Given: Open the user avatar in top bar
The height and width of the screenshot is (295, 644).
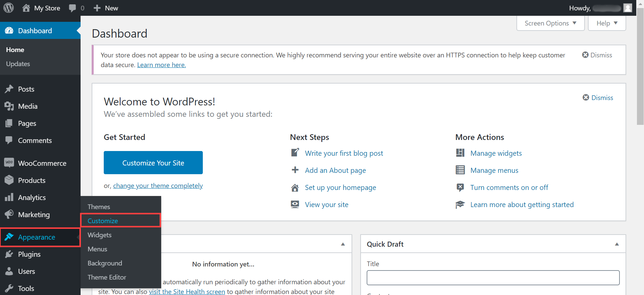Looking at the screenshot, I should tap(628, 8).
